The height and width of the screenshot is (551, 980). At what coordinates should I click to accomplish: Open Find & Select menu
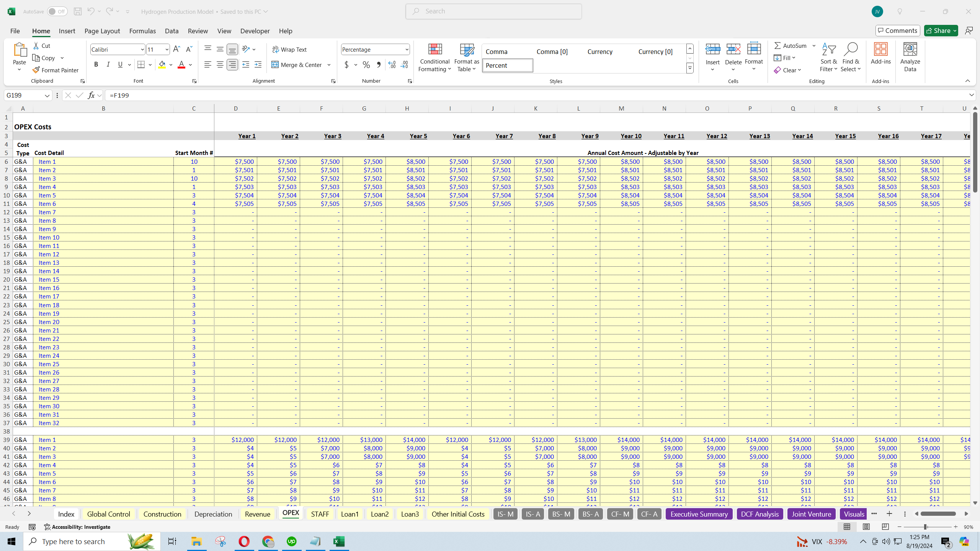[x=851, y=57]
